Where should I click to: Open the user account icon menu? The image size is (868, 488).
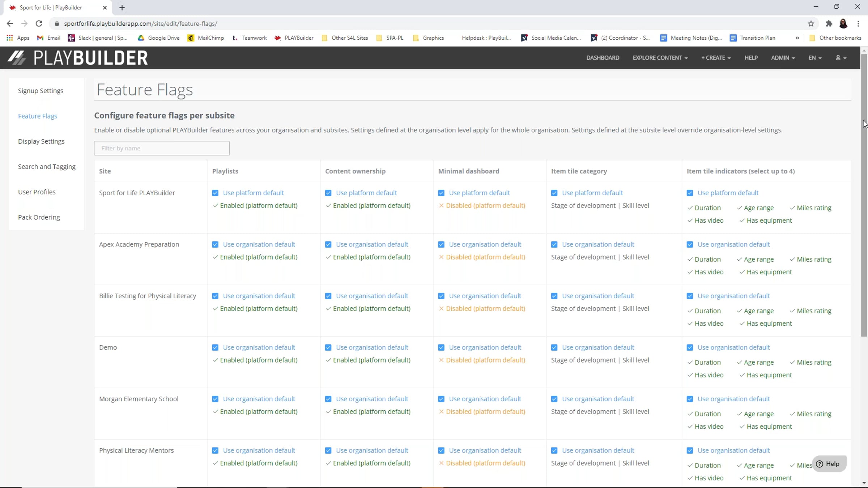click(x=841, y=58)
